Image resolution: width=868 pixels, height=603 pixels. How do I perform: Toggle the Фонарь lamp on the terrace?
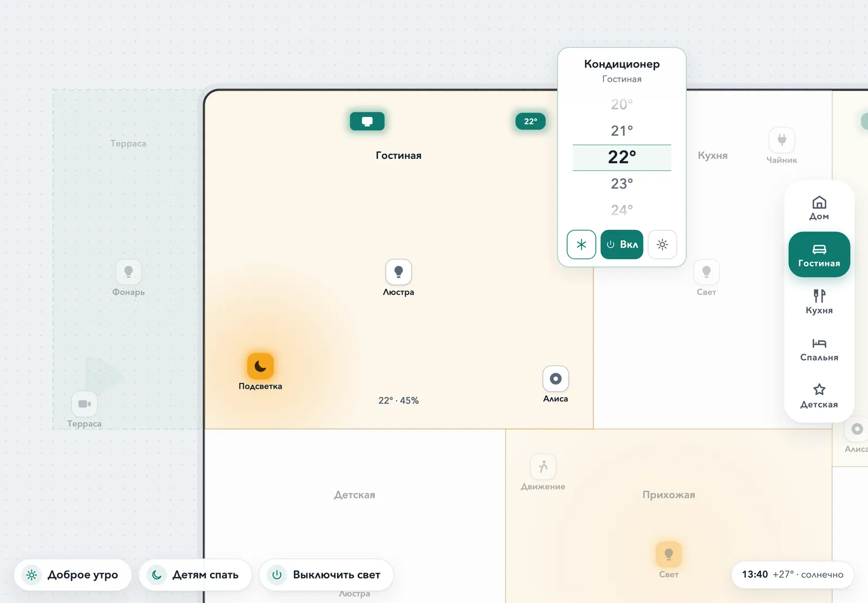pyautogui.click(x=129, y=272)
